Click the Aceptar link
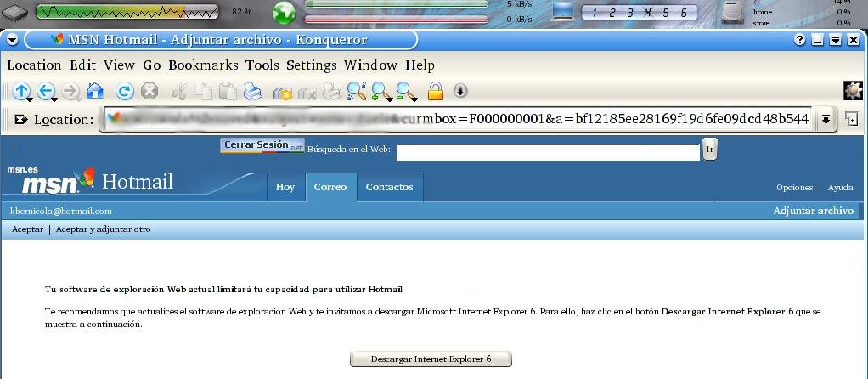 click(28, 229)
